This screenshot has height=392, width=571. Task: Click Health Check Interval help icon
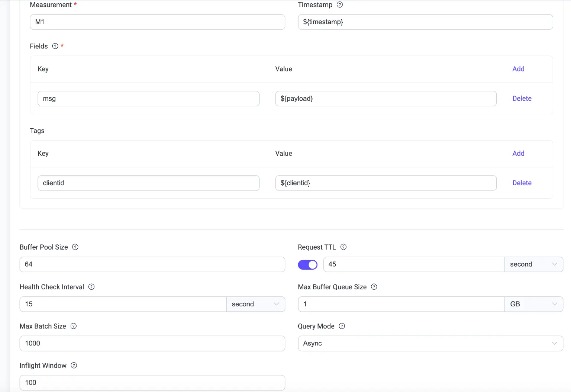(91, 287)
